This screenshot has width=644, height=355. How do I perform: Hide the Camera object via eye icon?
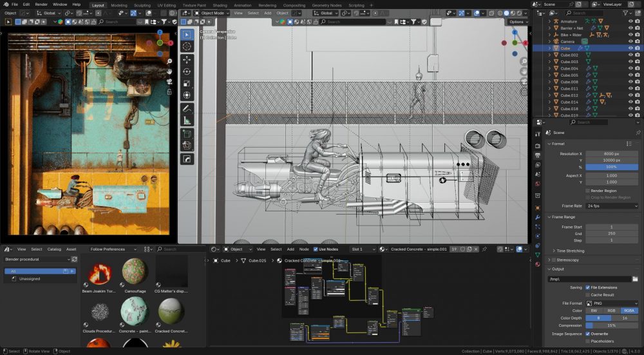pyautogui.click(x=630, y=41)
